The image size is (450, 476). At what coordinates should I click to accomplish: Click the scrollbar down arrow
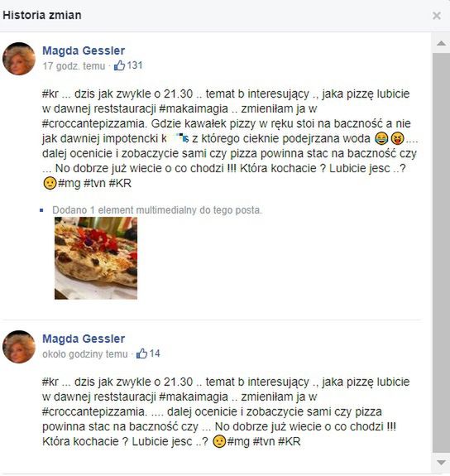point(441,463)
